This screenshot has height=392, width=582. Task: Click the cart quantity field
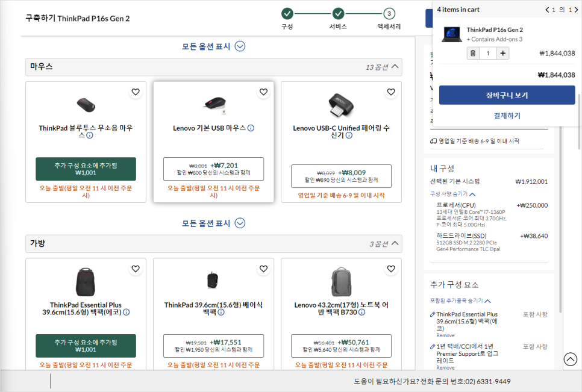click(x=488, y=53)
